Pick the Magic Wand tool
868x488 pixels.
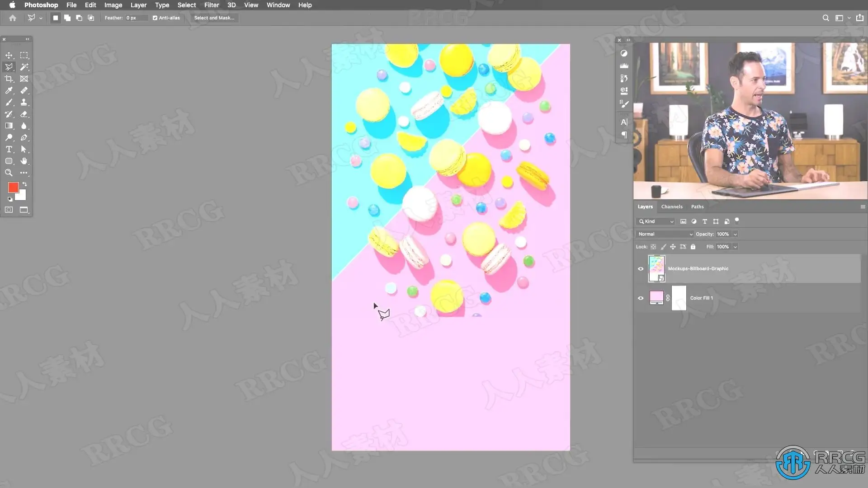click(x=24, y=67)
